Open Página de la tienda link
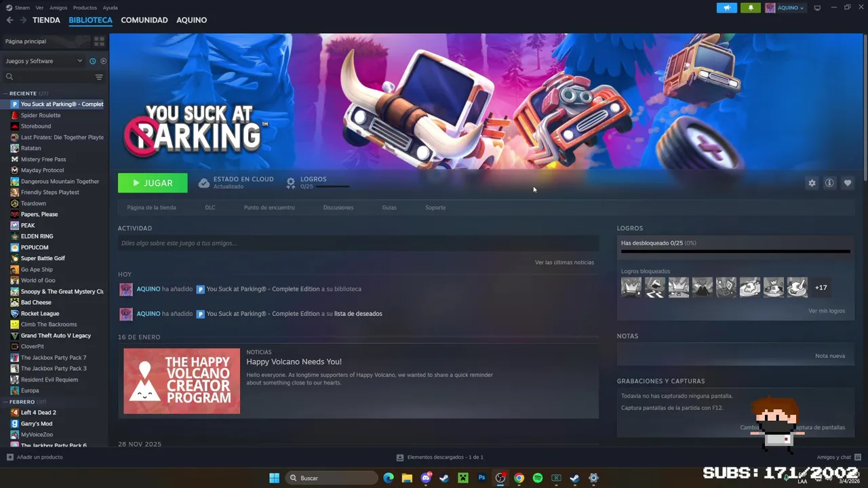 coord(151,207)
